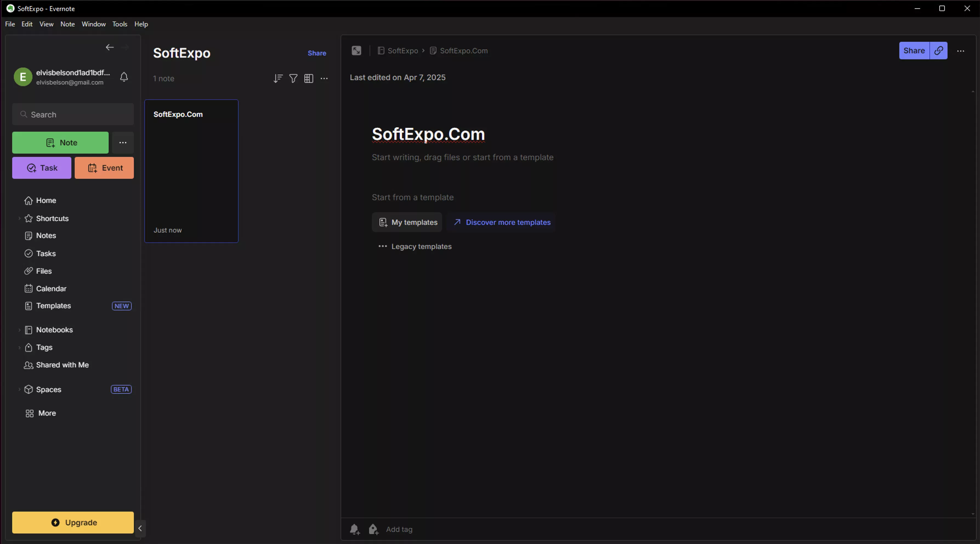Expand the Tags section
The image size is (980, 544).
[19, 347]
